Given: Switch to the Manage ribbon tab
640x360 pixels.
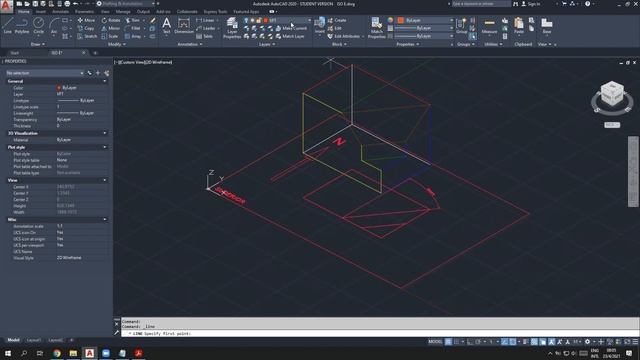Looking at the screenshot, I should [x=123, y=11].
